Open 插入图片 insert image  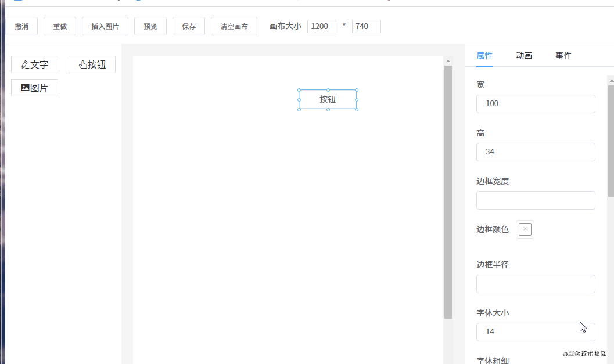point(105,26)
